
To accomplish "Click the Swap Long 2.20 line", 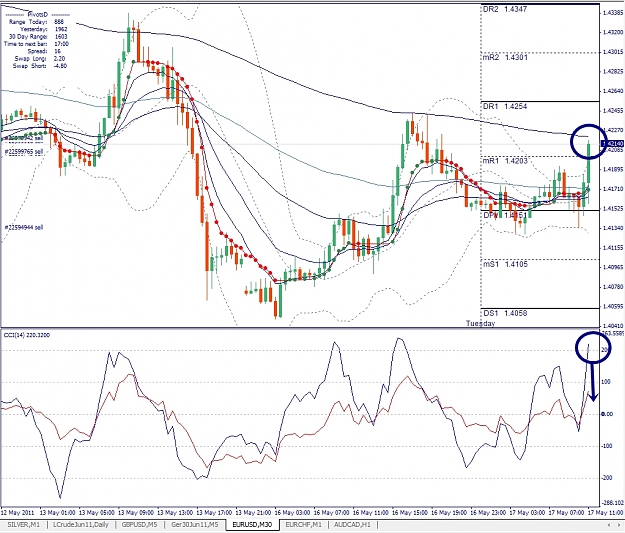I will point(40,59).
